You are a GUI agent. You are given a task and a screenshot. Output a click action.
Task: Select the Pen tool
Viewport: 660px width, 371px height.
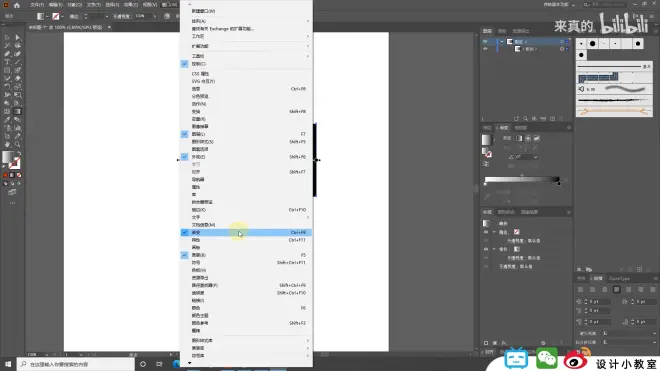click(7, 54)
